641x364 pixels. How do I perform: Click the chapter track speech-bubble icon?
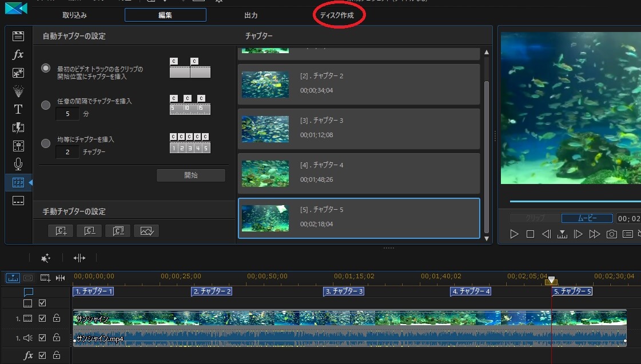(28, 292)
